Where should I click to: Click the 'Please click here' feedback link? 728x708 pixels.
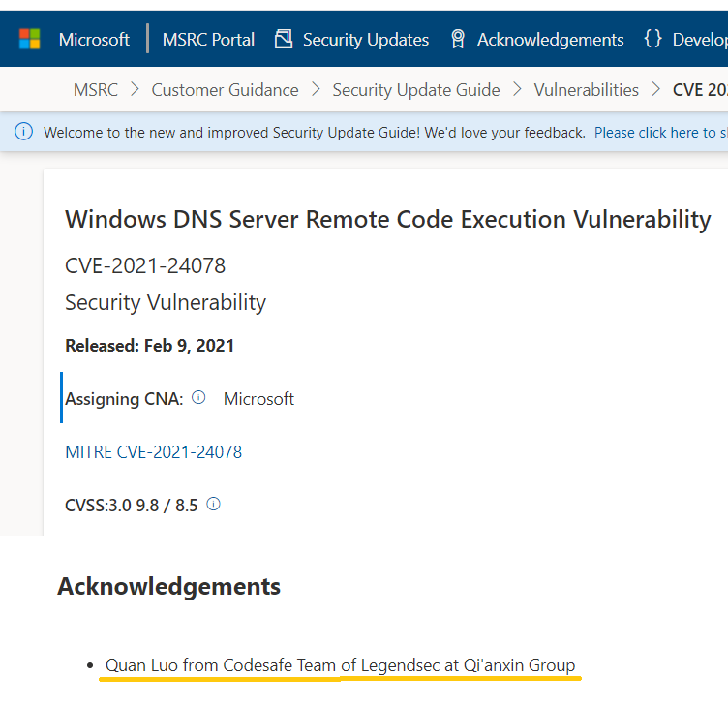[660, 133]
